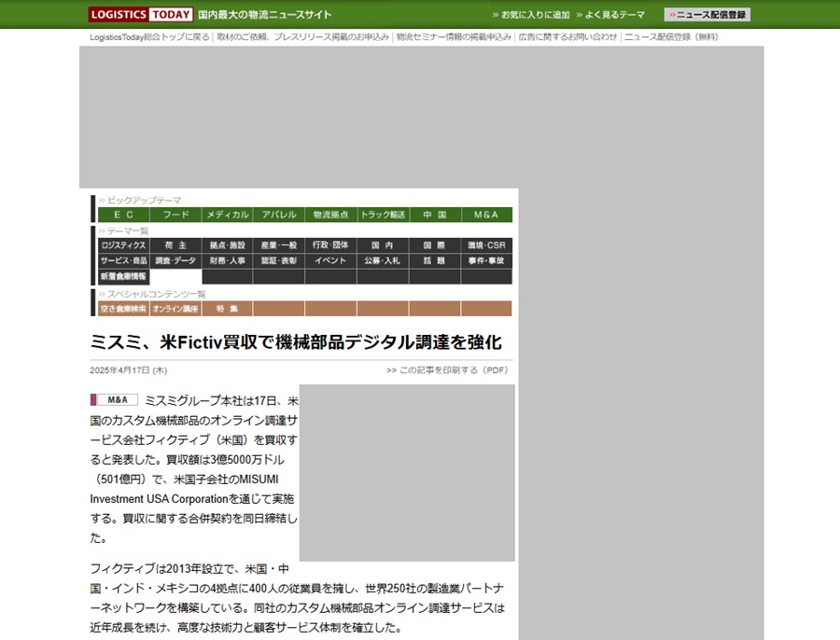840x640 pixels.
Task: Select the 産業·一般 category
Action: [x=279, y=245]
